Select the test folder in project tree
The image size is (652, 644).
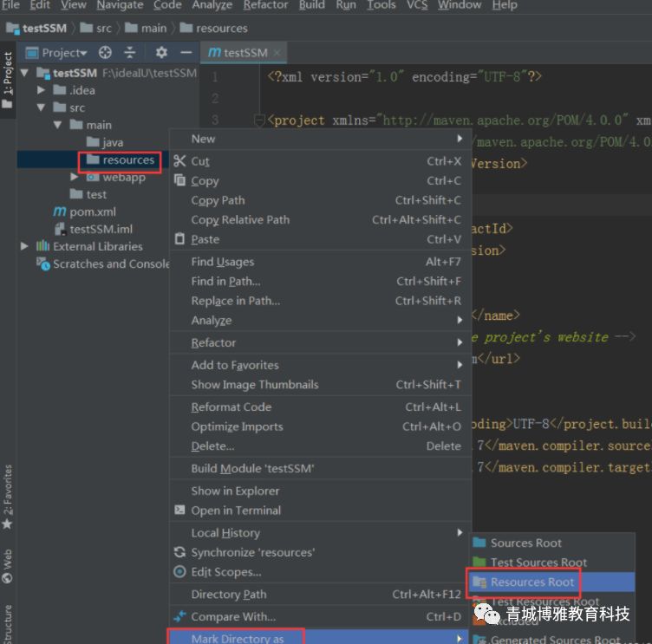pyautogui.click(x=88, y=194)
